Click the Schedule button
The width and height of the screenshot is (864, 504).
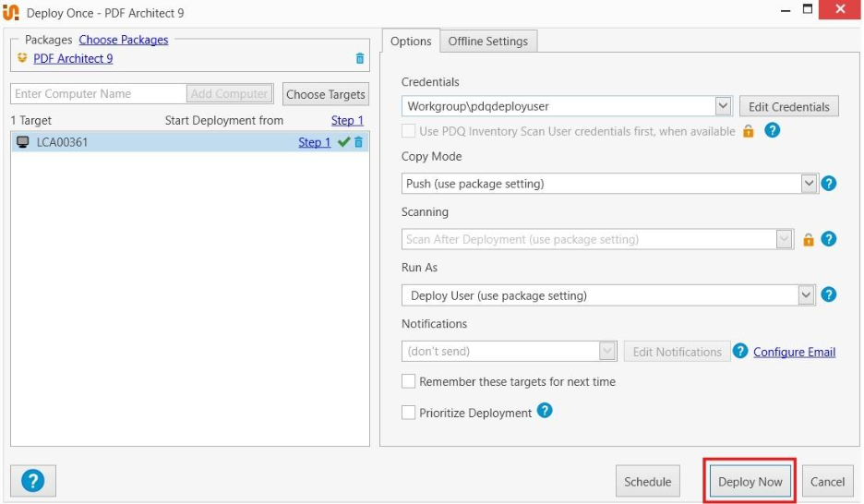pyautogui.click(x=647, y=482)
